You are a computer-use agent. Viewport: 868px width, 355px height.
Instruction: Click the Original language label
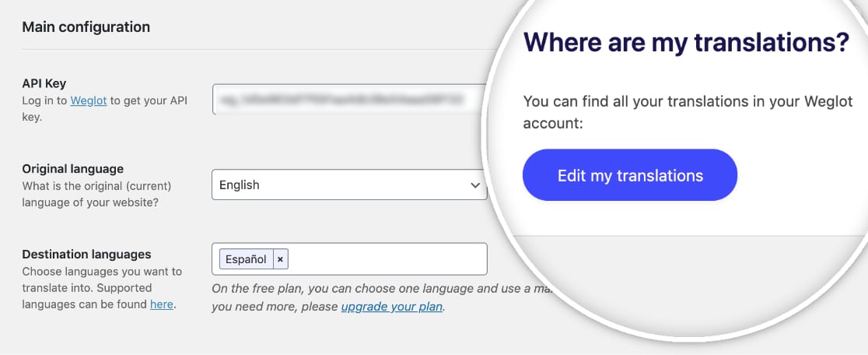click(73, 168)
